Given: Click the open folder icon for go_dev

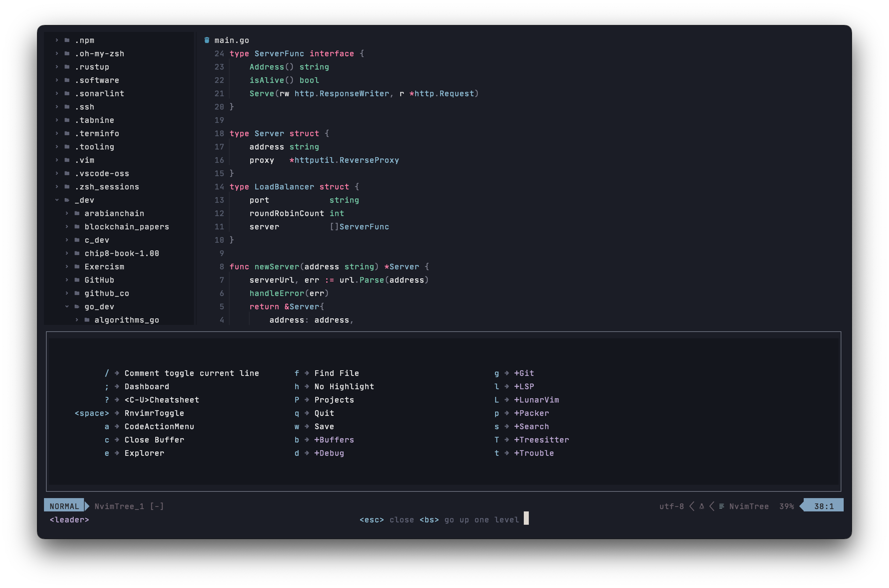Looking at the screenshot, I should pos(77,306).
